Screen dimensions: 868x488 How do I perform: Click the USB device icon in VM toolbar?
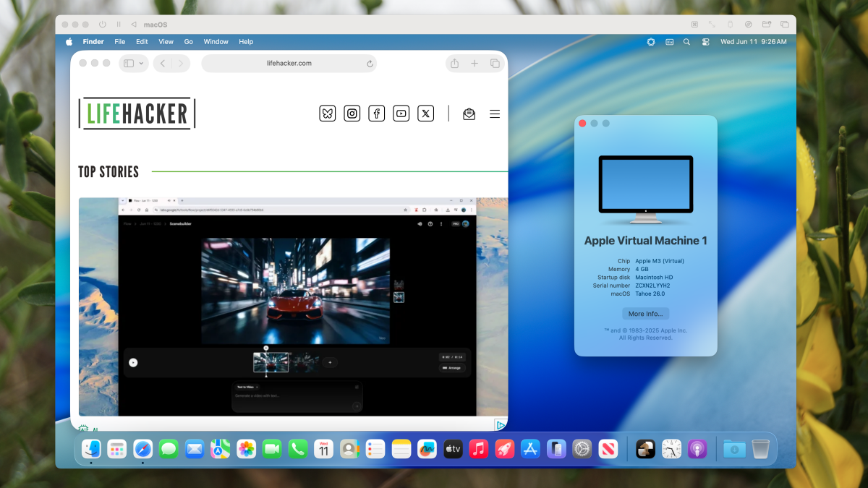(x=730, y=25)
